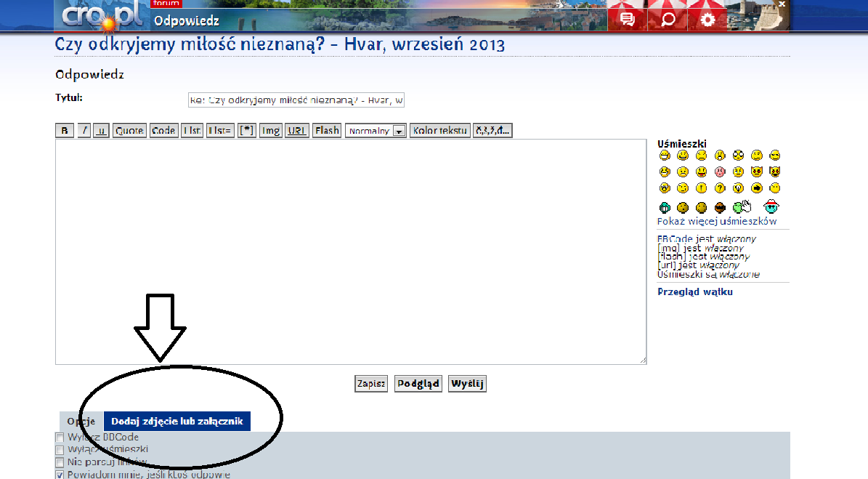This screenshot has width=868, height=479.
Task: Insert the pink blushing smiley
Action: tap(720, 172)
